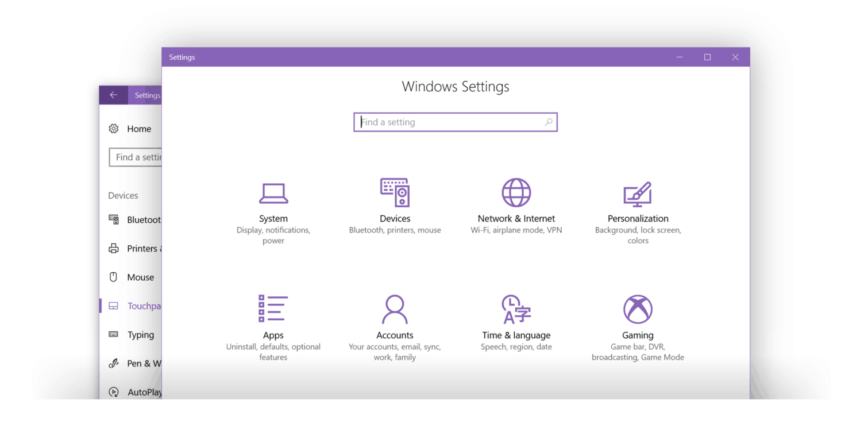Choose the Personalization label
The image size is (868, 441).
(638, 219)
